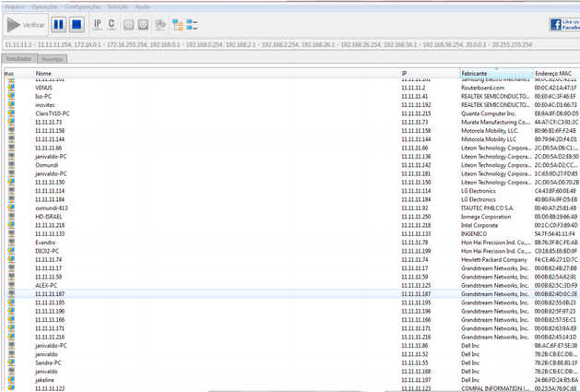580x392 pixels.
Task: Stop the scan with the blue square
Action: pos(77,25)
